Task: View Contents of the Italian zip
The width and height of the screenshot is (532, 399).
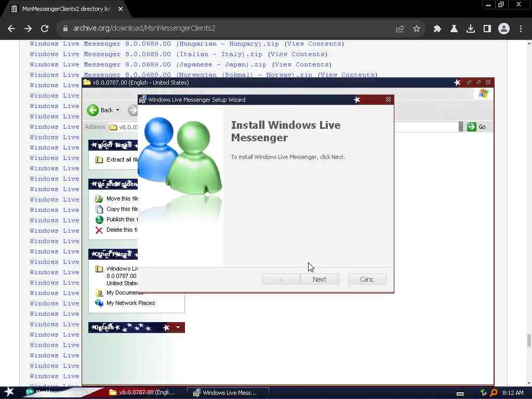Action: (298, 54)
